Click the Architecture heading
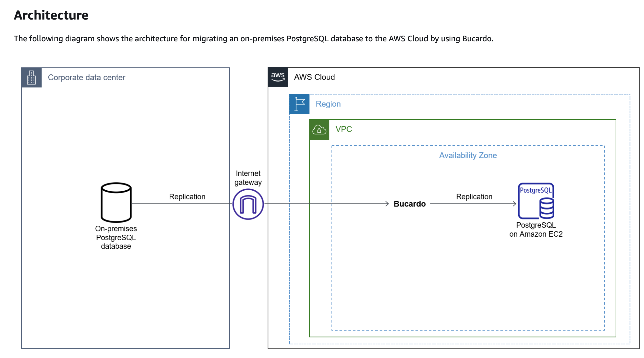644x358 pixels. click(51, 15)
